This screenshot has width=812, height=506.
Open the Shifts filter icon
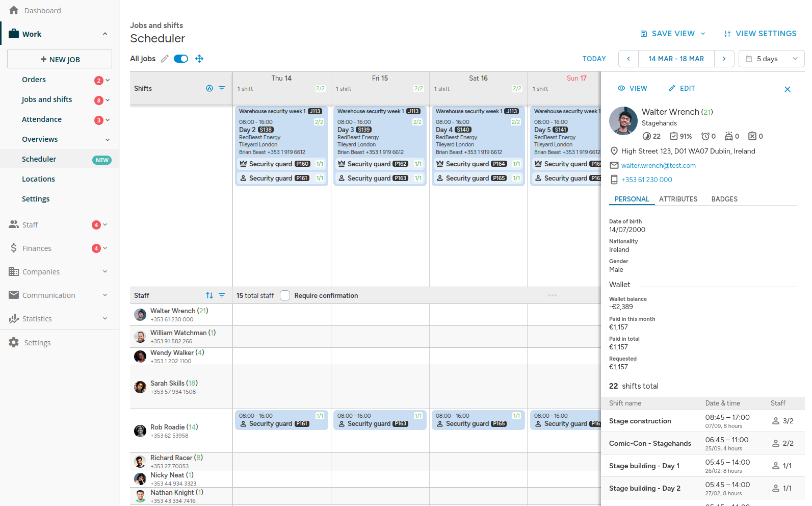pos(222,88)
